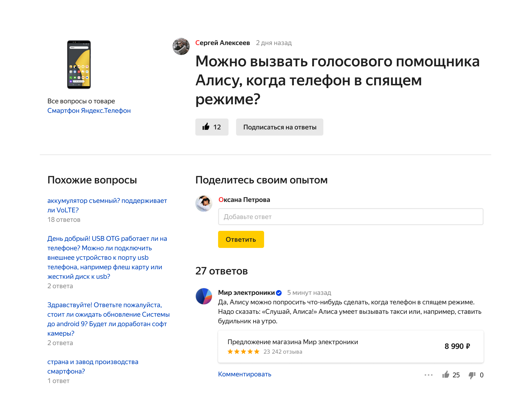The image size is (531, 420).
Task: Open the Мир электроники shop offer card
Action: pyautogui.click(x=350, y=346)
